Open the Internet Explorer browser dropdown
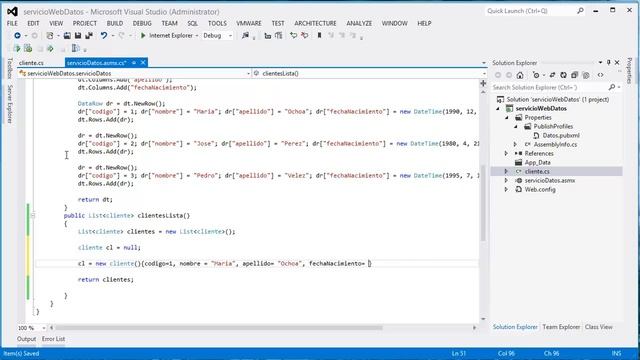 (197, 36)
